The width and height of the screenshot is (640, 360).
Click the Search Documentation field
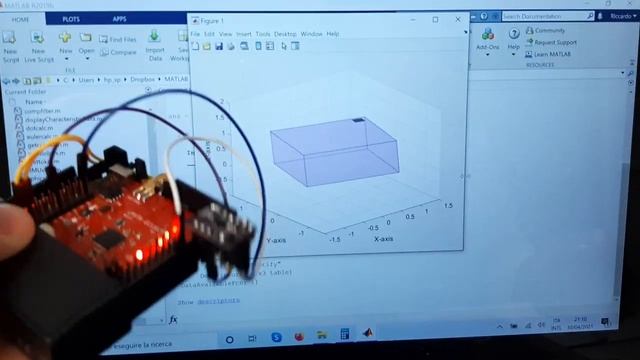(548, 16)
